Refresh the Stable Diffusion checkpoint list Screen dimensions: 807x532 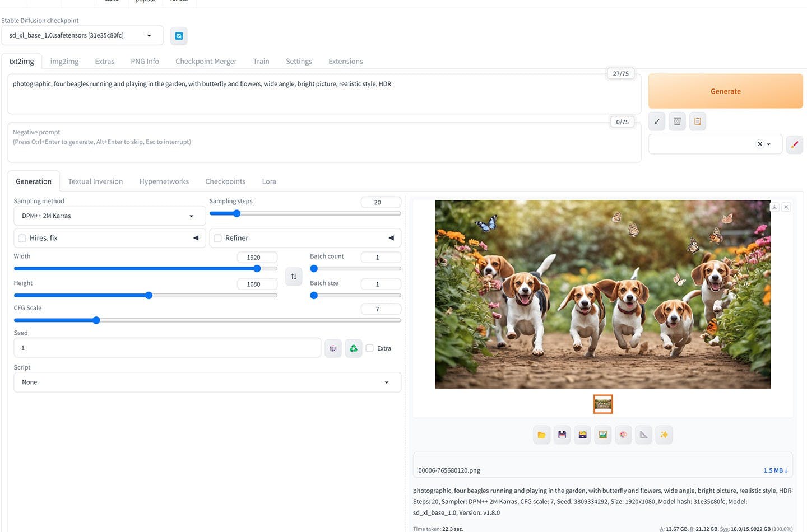coord(179,36)
